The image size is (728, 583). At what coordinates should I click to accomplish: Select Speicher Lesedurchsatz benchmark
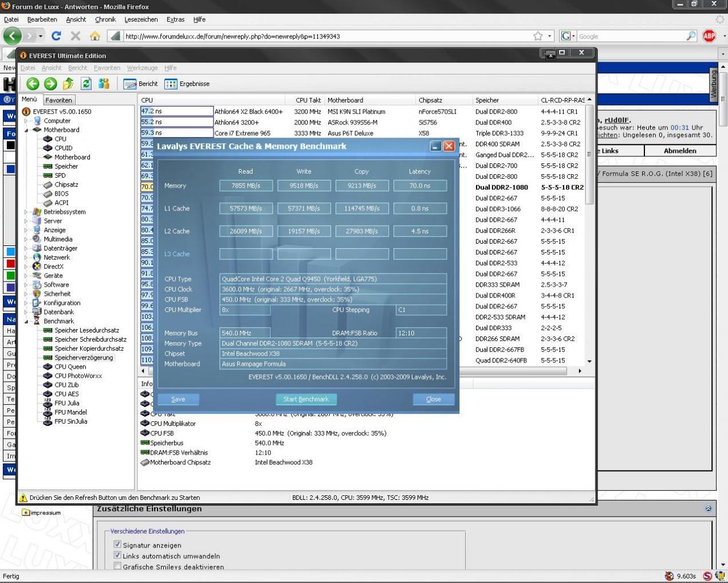point(86,330)
